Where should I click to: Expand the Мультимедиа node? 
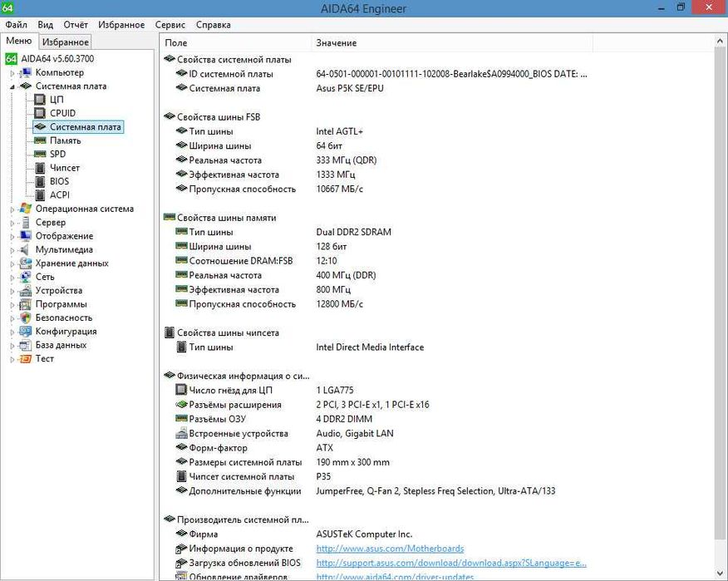[x=12, y=250]
